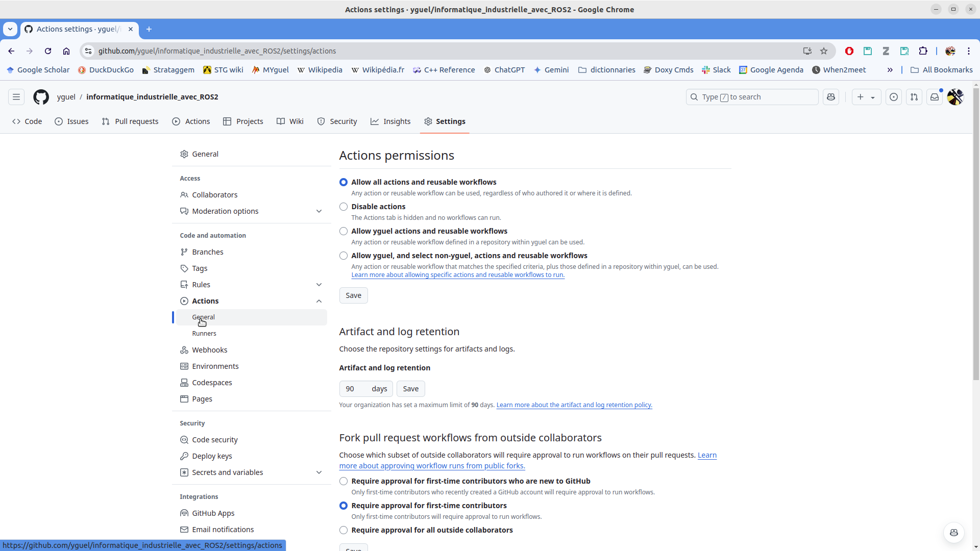Screen dimensions: 980x551
Task: Expand the Rules section
Action: tap(318, 284)
